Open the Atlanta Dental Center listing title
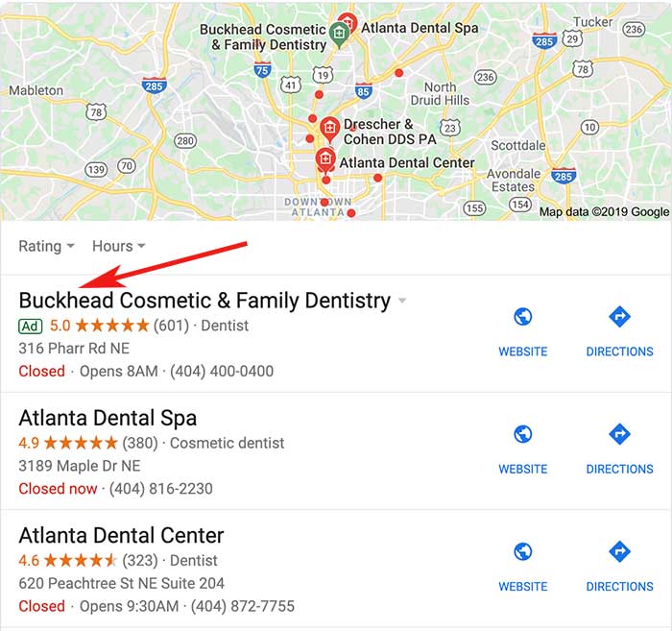The image size is (672, 631). (x=121, y=535)
